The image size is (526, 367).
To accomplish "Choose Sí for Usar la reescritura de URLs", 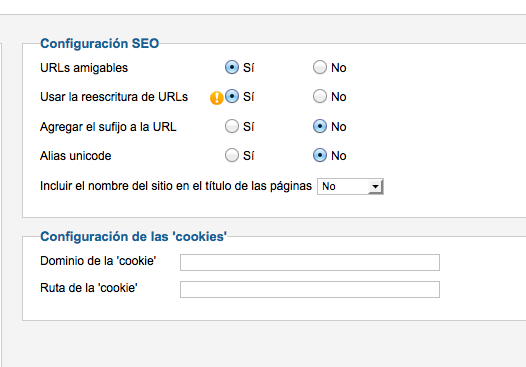I will pyautogui.click(x=232, y=96).
